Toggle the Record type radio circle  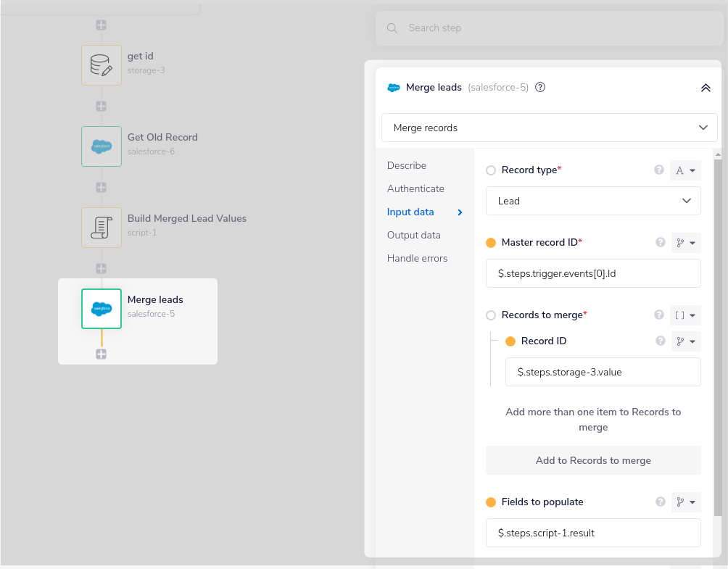[491, 170]
